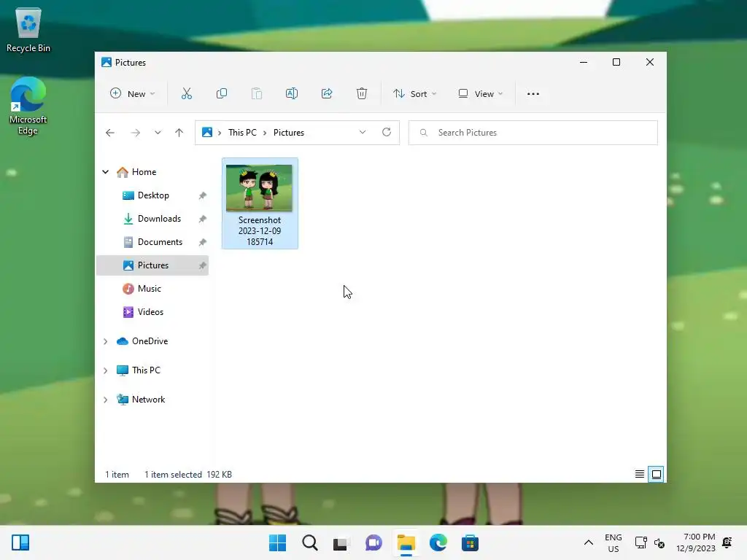747x560 pixels.
Task: Open the Windows Start menu
Action: tap(278, 542)
